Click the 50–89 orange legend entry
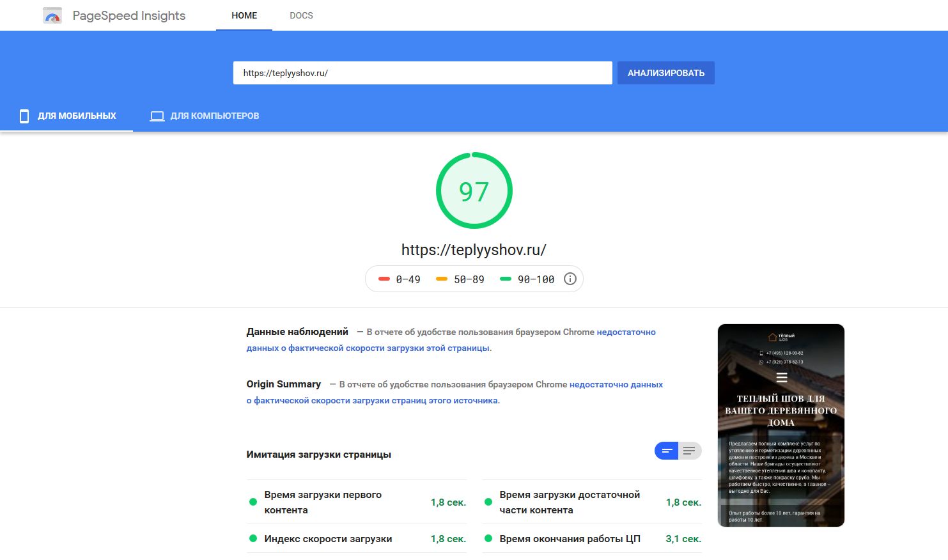The image size is (948, 560). click(460, 279)
